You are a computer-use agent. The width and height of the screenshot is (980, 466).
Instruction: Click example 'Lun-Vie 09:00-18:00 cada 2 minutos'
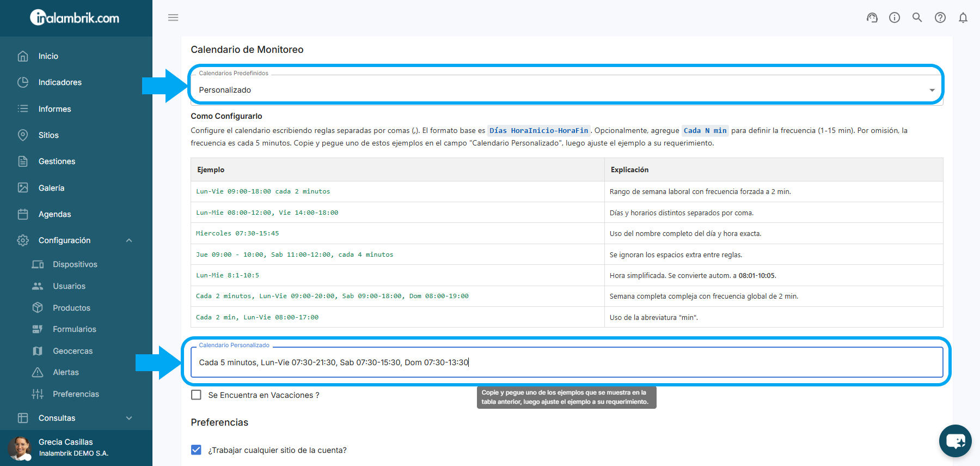263,191
